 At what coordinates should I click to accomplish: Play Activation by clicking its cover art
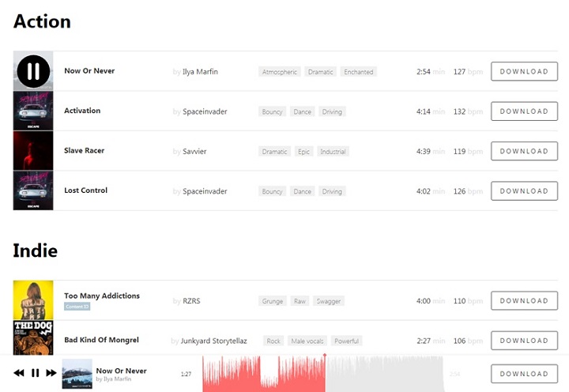(33, 111)
